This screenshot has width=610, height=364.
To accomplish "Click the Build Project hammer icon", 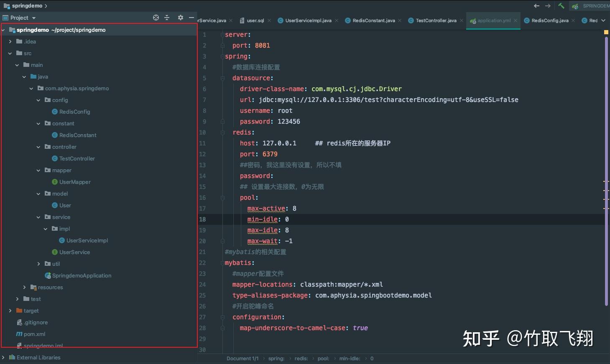I will (561, 6).
